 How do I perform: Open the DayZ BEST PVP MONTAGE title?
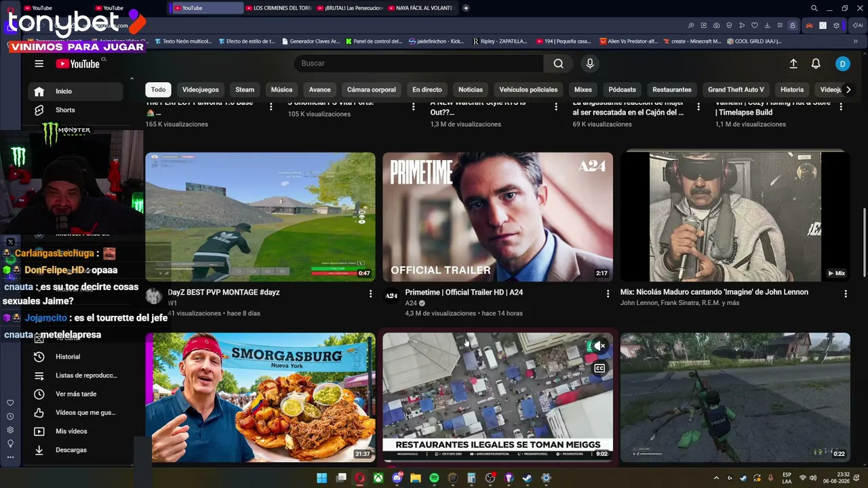[224, 292]
